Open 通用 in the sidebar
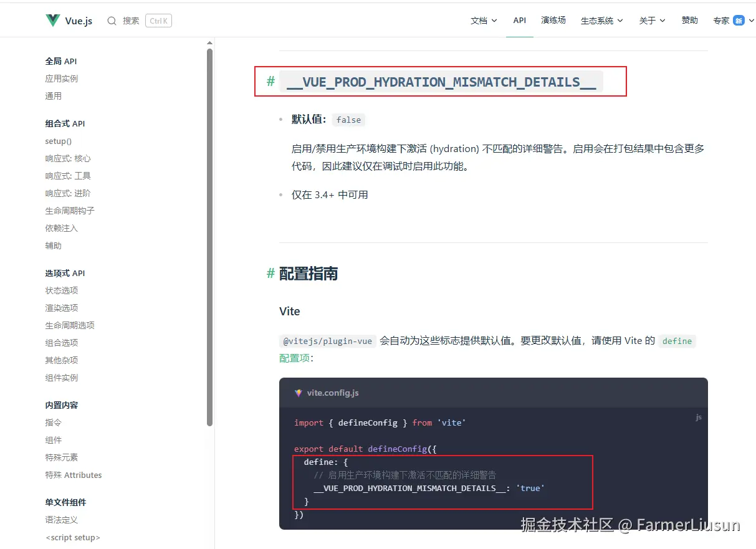Image resolution: width=756 pixels, height=549 pixels. tap(53, 96)
